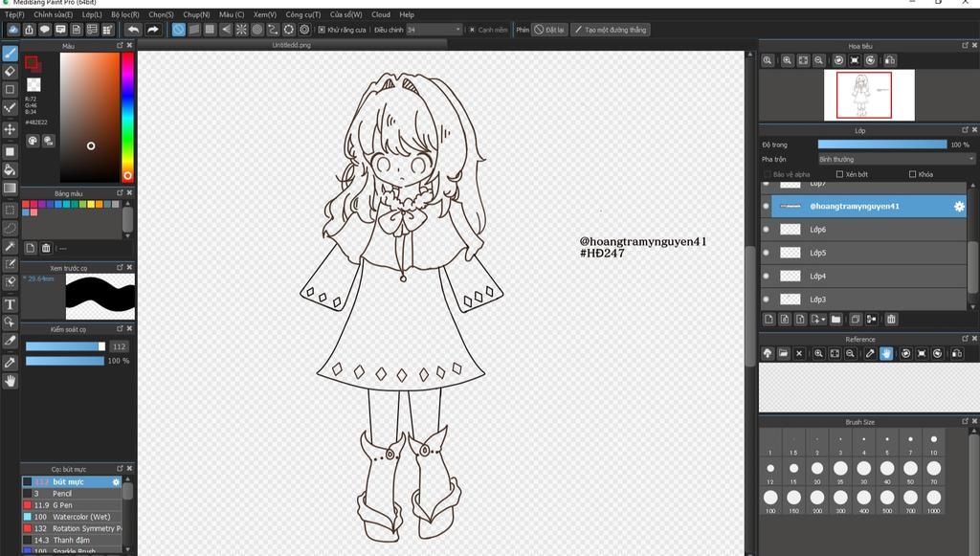
Task: Undock the Reference panel
Action: point(965,339)
